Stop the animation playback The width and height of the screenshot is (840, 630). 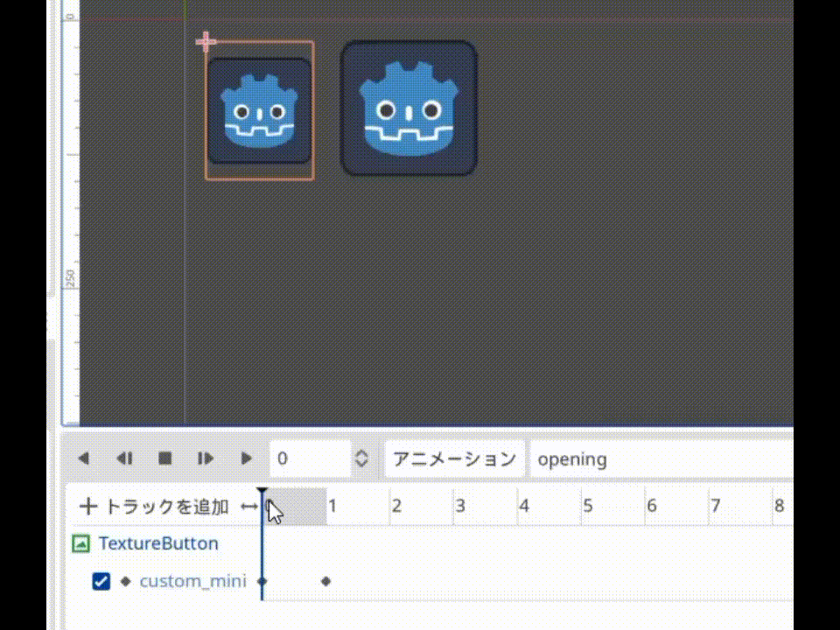(165, 458)
